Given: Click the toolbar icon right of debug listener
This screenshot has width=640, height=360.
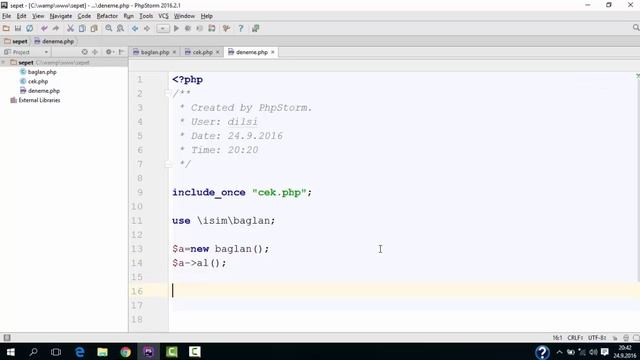Looking at the screenshot, I should click(x=211, y=28).
